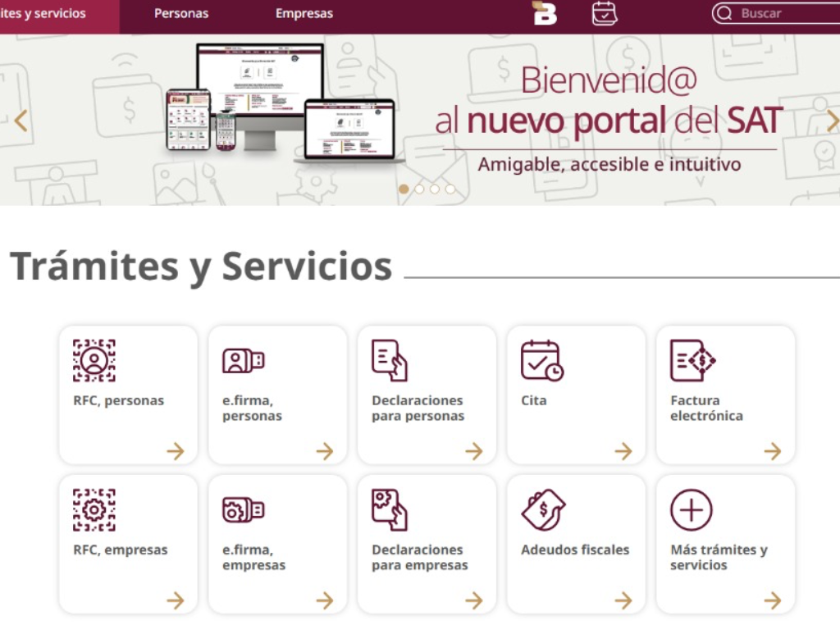
Task: Open the RFC, empresas link
Action: click(121, 550)
